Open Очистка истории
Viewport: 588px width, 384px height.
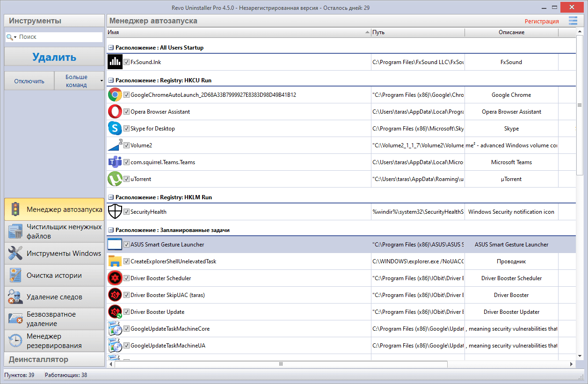54,275
